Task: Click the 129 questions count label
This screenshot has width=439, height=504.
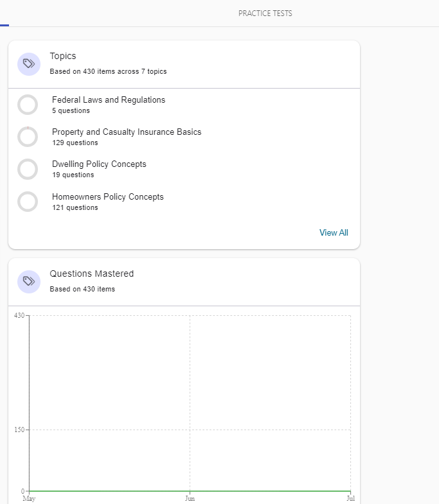Action: 75,143
